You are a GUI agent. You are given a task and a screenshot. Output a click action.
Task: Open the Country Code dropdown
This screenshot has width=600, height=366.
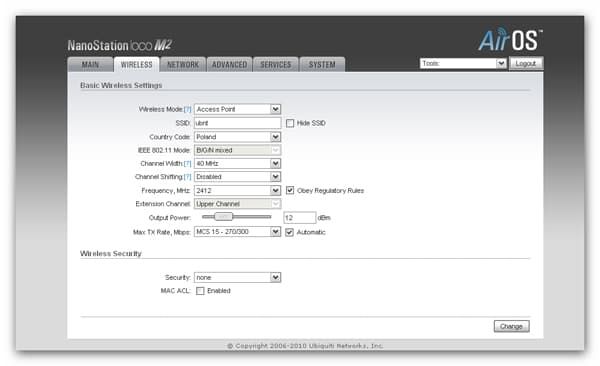click(x=237, y=137)
